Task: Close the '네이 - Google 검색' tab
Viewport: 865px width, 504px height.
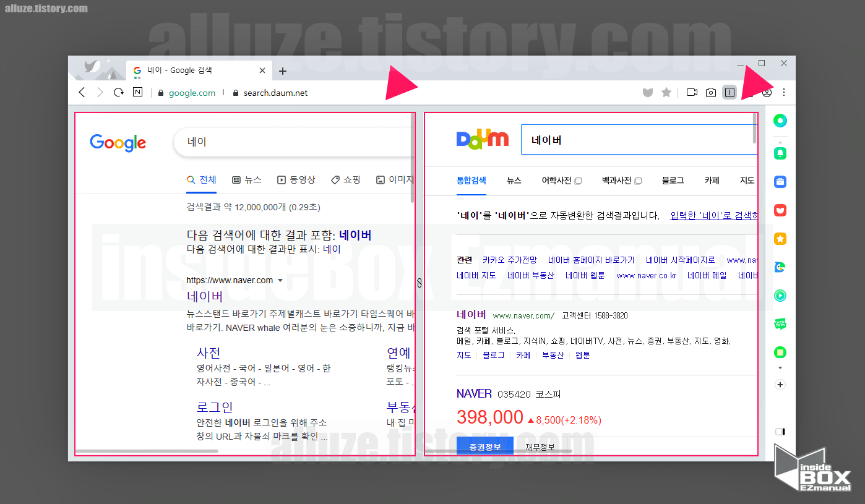Action: tap(262, 70)
